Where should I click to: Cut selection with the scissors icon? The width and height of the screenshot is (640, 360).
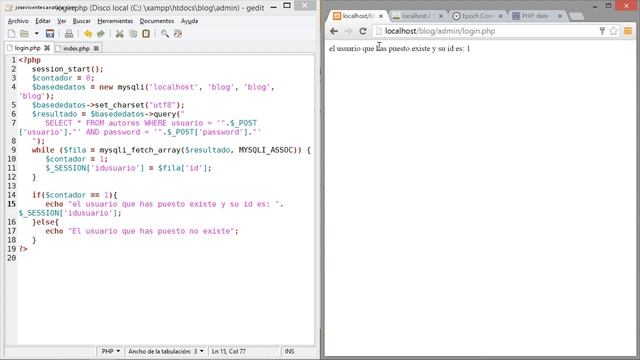tap(120, 34)
